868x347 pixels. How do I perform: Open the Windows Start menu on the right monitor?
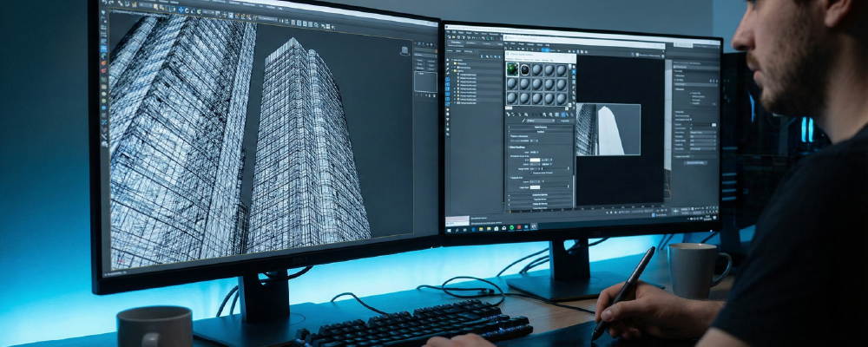449,230
